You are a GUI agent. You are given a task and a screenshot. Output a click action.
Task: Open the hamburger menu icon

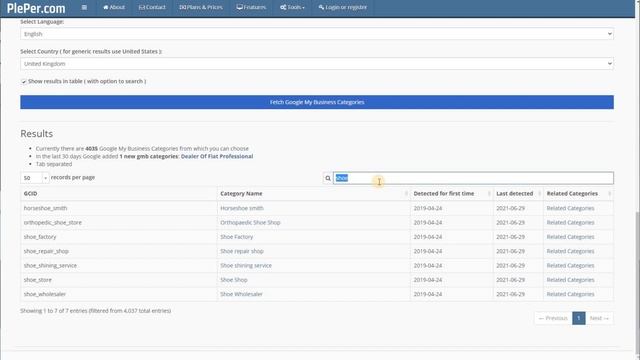[x=84, y=7]
